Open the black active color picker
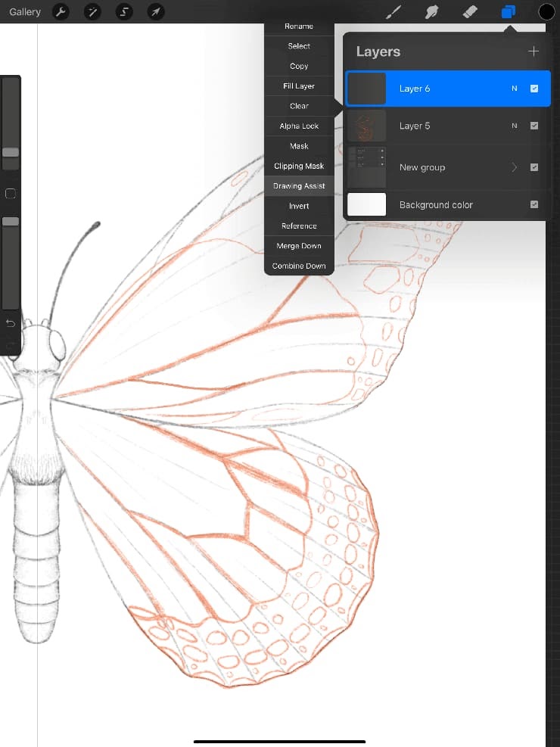The width and height of the screenshot is (560, 747). [546, 11]
